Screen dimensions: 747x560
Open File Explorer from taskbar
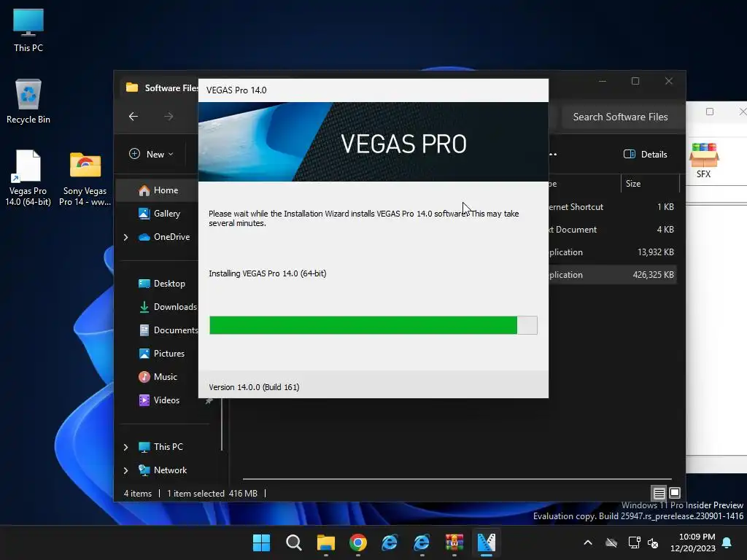point(326,542)
